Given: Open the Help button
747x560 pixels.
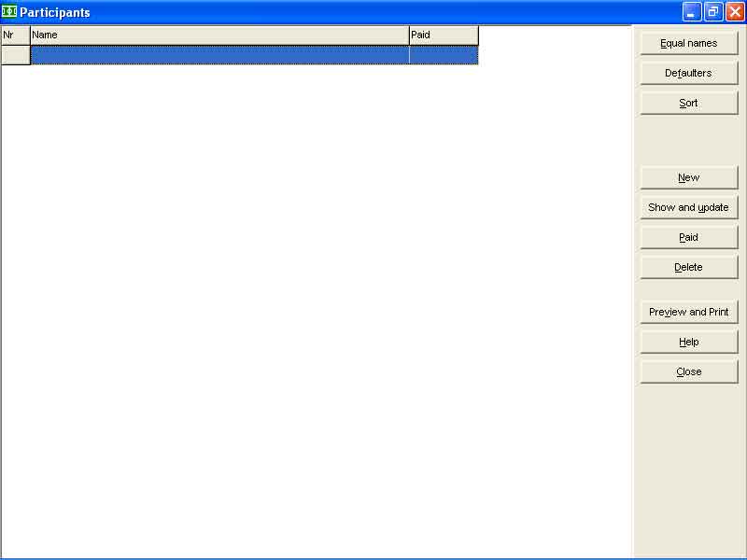Looking at the screenshot, I should pyautogui.click(x=689, y=342).
